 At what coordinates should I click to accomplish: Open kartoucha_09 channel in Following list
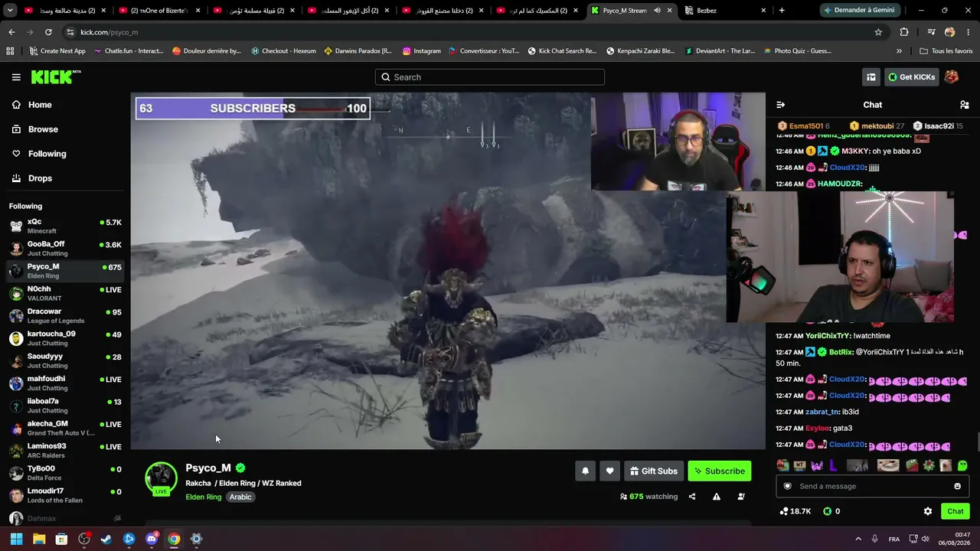65,337
